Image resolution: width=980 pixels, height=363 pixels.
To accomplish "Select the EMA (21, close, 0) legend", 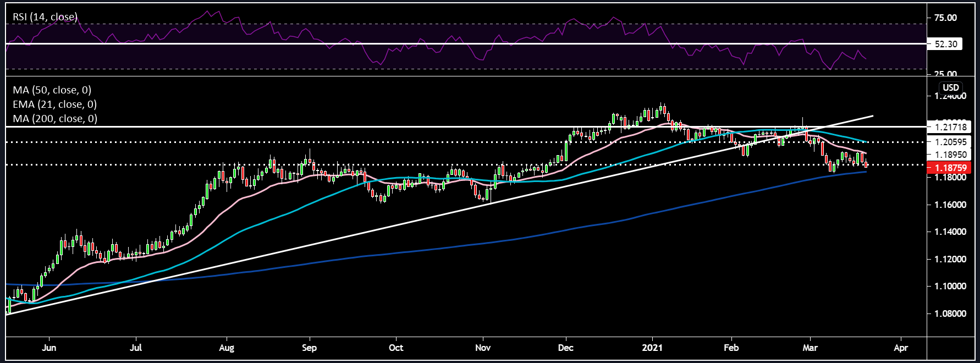I will tap(55, 104).
